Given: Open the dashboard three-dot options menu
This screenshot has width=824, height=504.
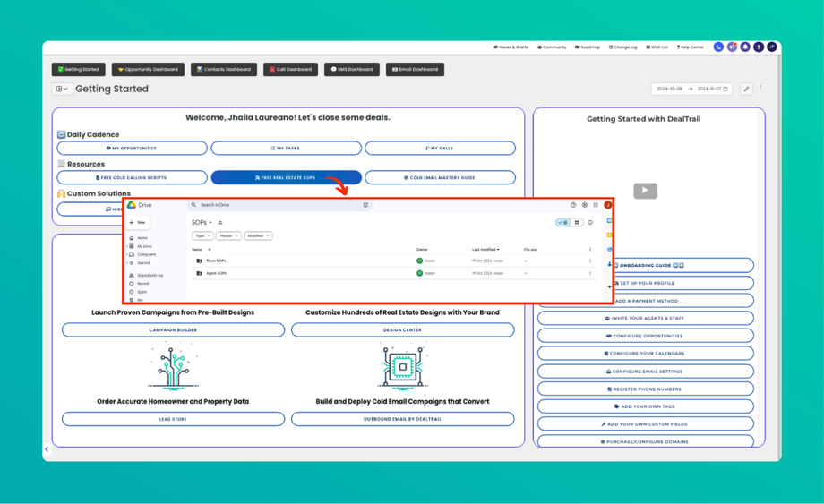Looking at the screenshot, I should click(x=760, y=87).
